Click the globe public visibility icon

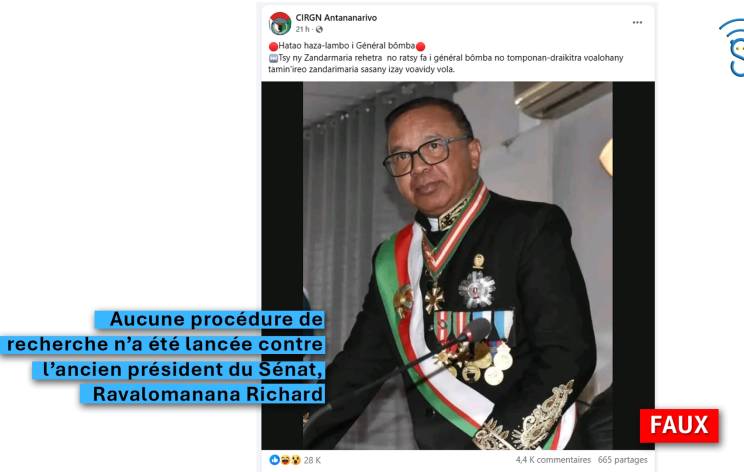(x=319, y=29)
